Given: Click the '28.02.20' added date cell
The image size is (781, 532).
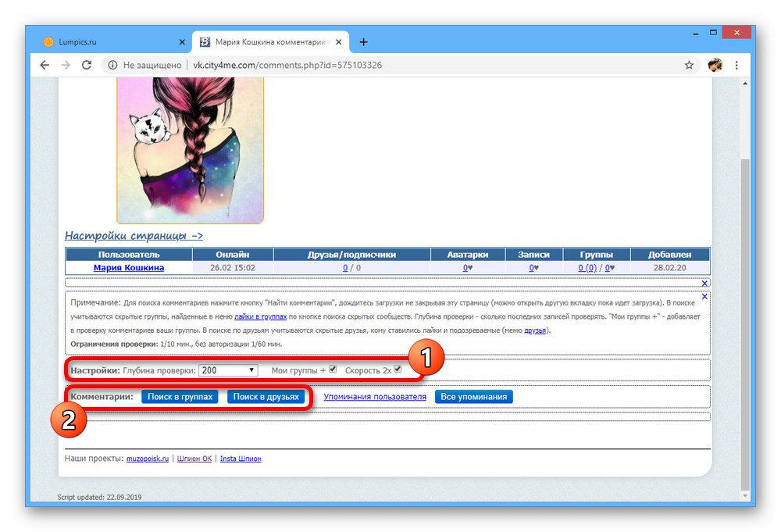Looking at the screenshot, I should click(x=670, y=267).
